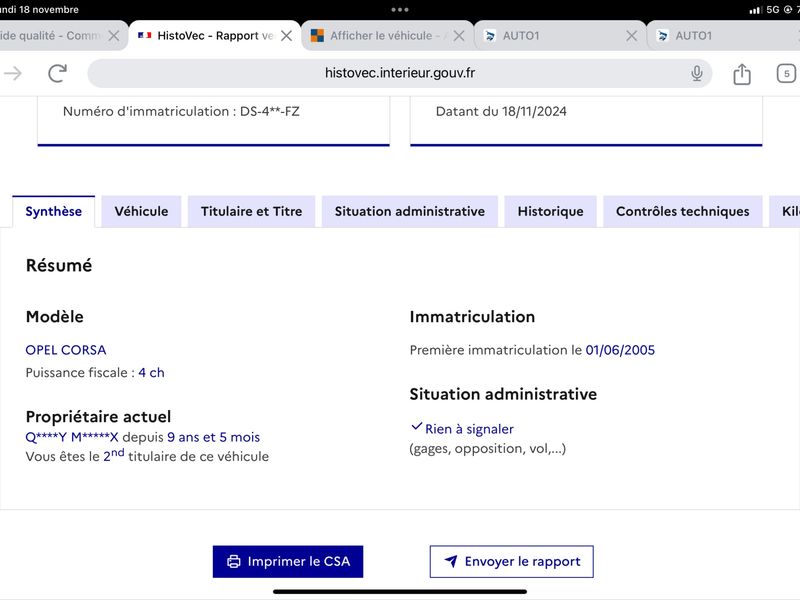Open the Véhicule tab
The image size is (800, 600).
click(x=141, y=211)
